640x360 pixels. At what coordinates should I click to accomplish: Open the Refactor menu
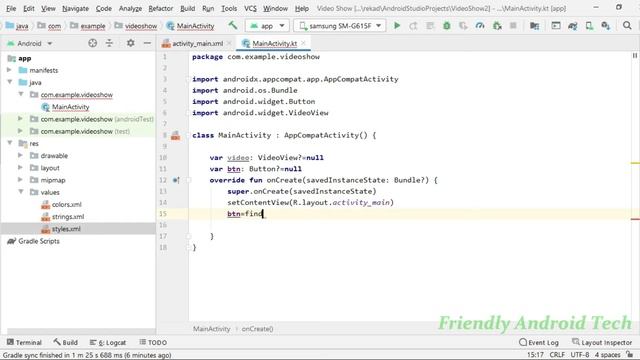160,8
